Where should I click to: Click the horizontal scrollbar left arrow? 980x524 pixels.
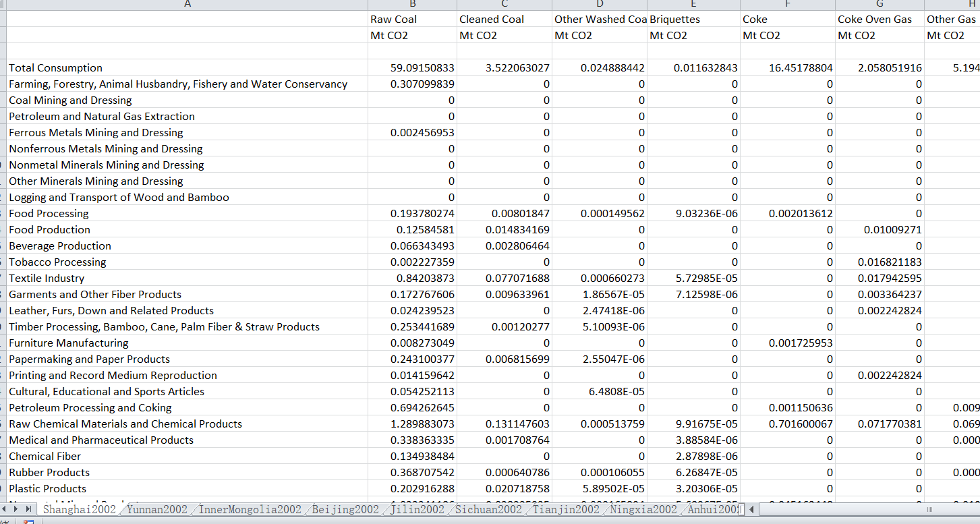pyautogui.click(x=753, y=509)
